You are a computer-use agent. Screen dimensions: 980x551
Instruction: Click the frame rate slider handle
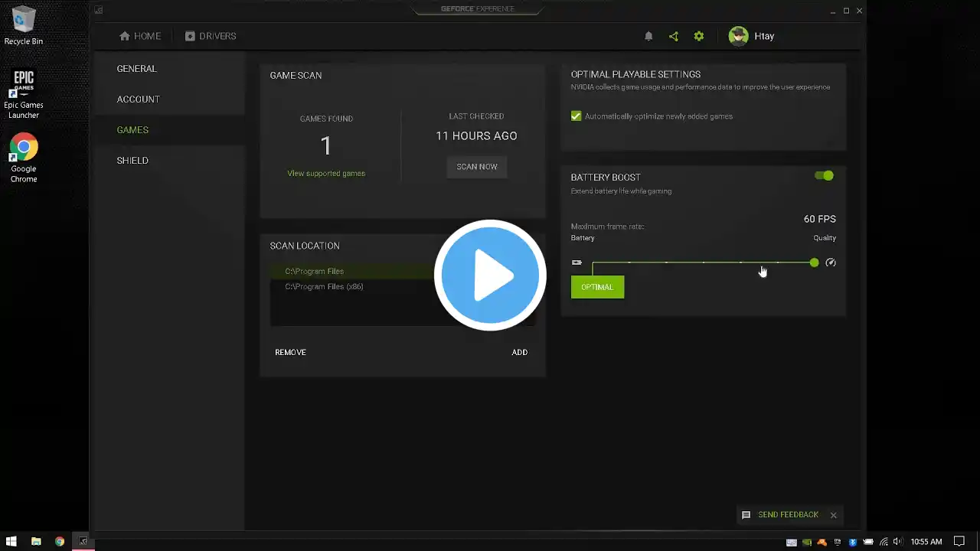tap(814, 262)
